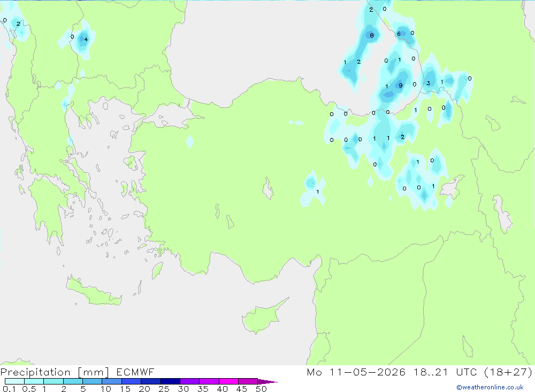Pick the 1 to 2 mm legend swatch
Screen dimensions: 535x392
(53, 381)
